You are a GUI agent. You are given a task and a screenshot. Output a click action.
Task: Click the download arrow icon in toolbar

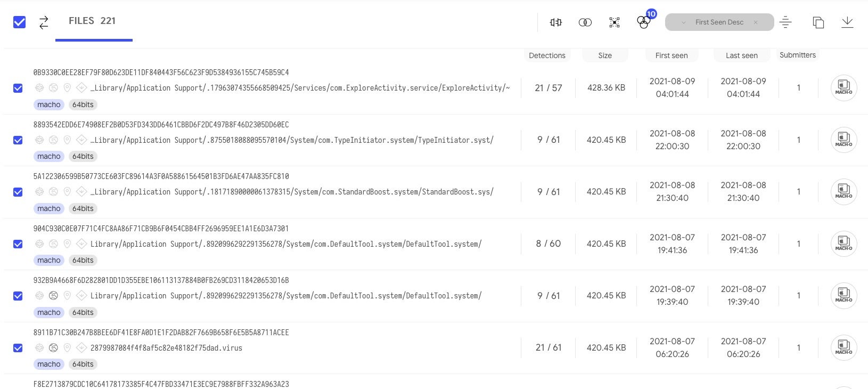847,22
